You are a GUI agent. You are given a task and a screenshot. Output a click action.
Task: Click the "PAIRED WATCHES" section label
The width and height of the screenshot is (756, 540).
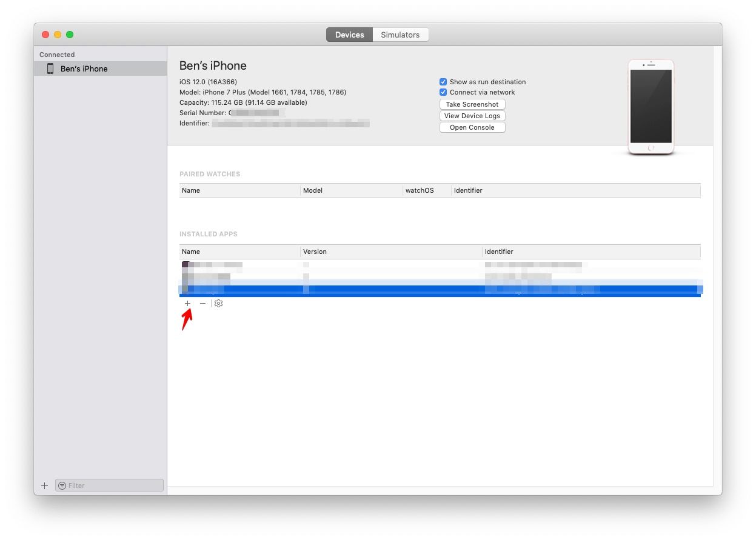[x=210, y=174]
